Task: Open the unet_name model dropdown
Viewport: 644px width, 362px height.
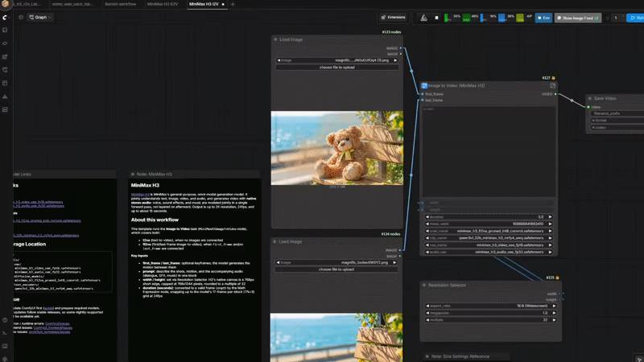Action: [489, 231]
